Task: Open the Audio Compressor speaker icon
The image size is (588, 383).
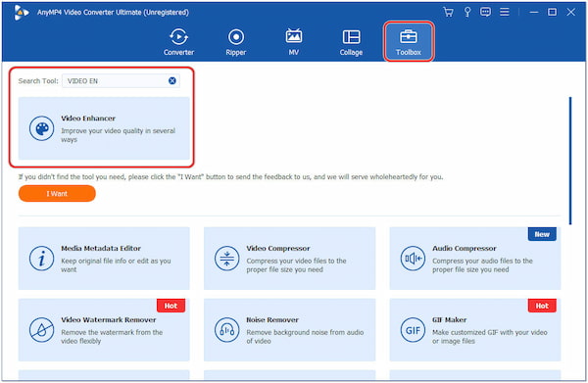Action: (413, 259)
